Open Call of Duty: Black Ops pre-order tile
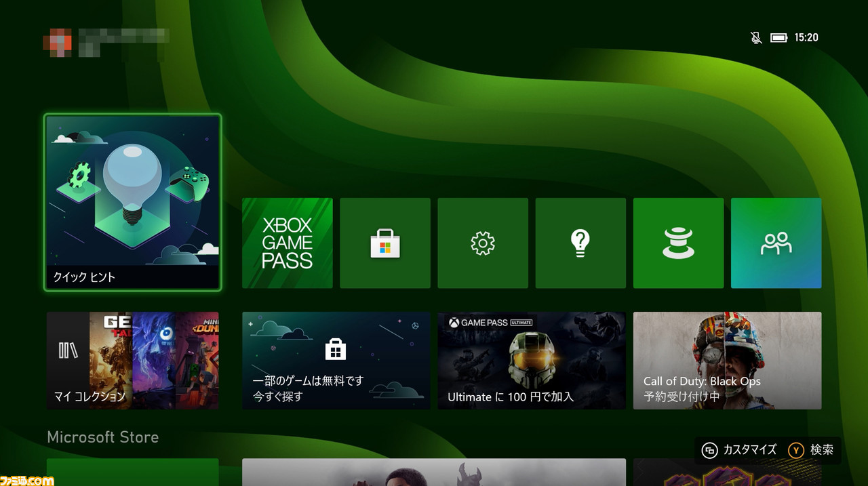This screenshot has height=486, width=868. (x=728, y=361)
